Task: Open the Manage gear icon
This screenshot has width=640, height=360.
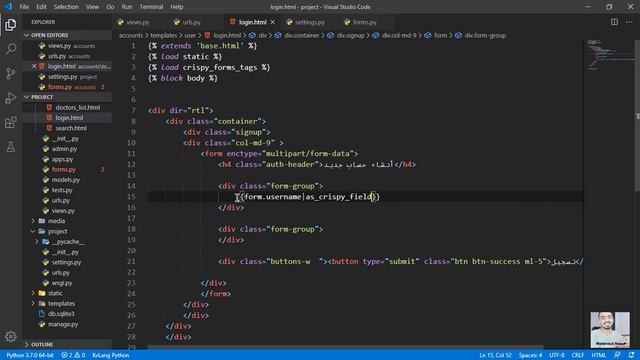Action: click(11, 336)
